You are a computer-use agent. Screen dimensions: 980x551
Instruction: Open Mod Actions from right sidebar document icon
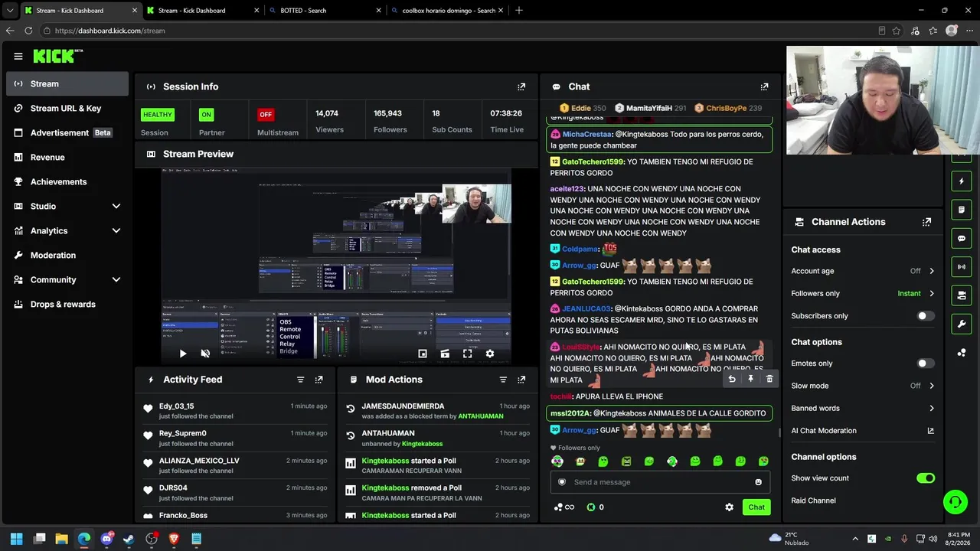pos(962,210)
